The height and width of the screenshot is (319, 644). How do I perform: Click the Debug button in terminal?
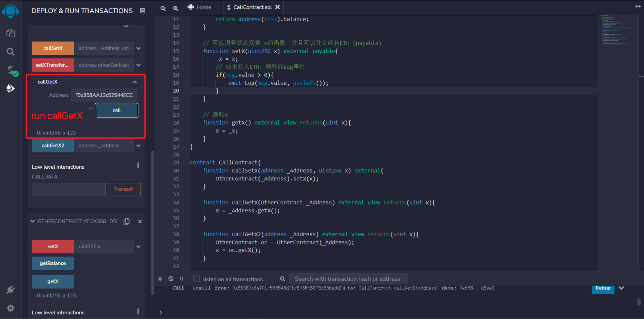click(603, 288)
